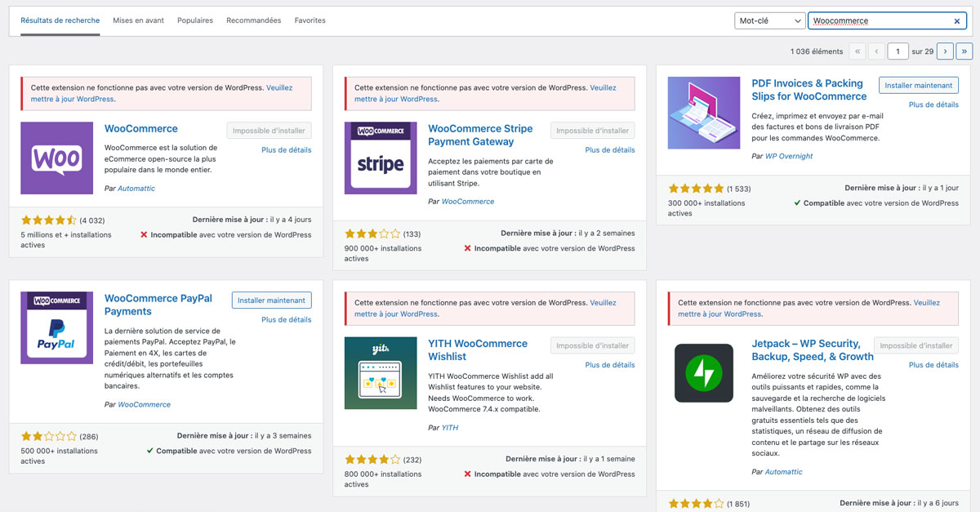Open the Favorites tab
Screen dimensions: 980x512
pyautogui.click(x=310, y=20)
